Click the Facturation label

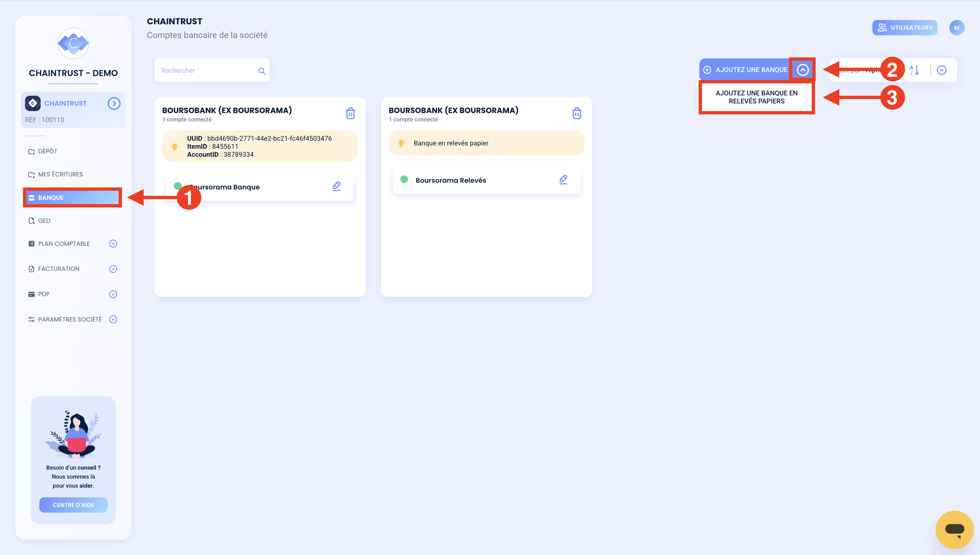pyautogui.click(x=59, y=269)
